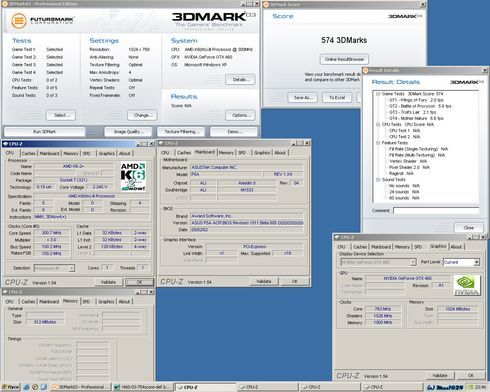Click the BIOS Version field
This screenshot has width=490, height=392.
pyautogui.click(x=247, y=223)
